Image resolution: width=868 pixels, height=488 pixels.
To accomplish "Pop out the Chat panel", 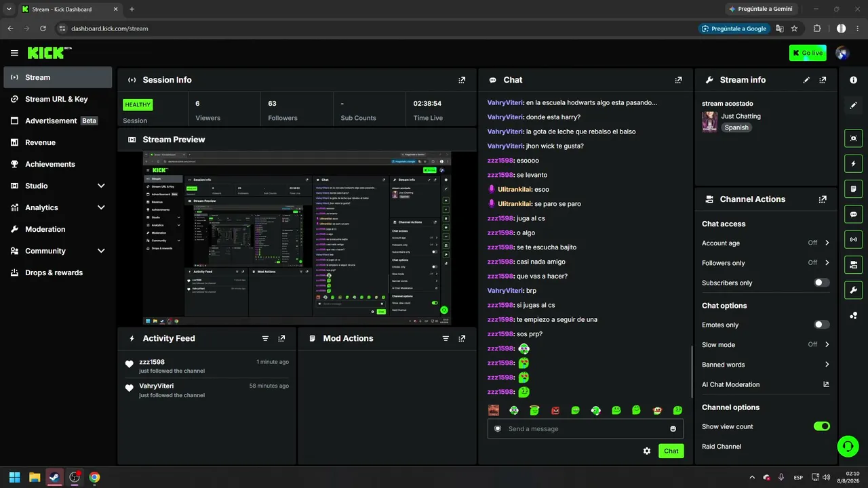I will (678, 80).
